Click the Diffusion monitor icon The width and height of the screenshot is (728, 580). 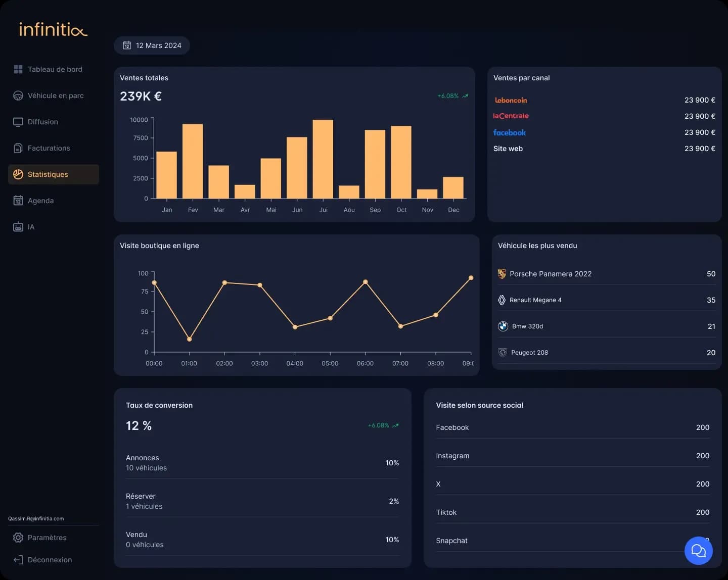click(18, 122)
